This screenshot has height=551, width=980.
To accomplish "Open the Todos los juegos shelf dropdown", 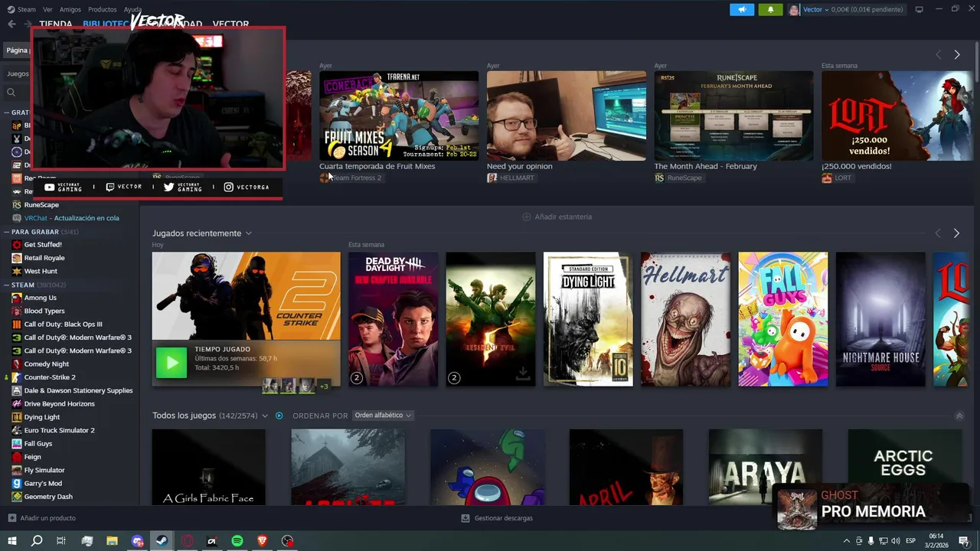I will tap(265, 416).
